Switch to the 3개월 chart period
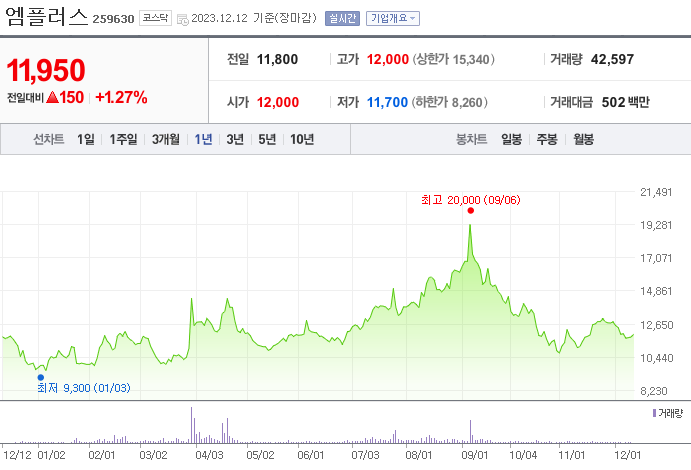Image resolution: width=691 pixels, height=470 pixels. [x=166, y=140]
